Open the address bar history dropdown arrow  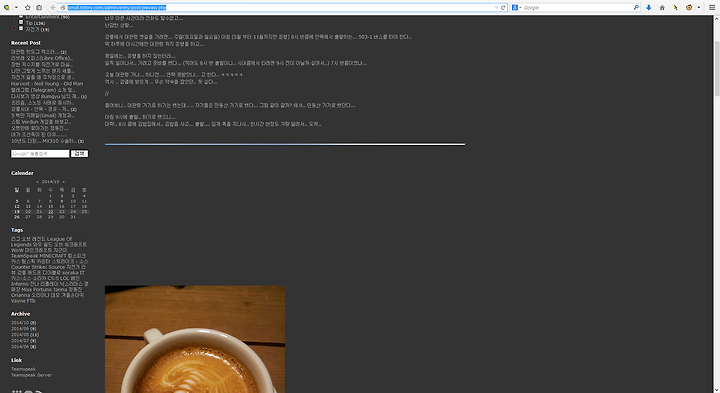(x=496, y=7)
